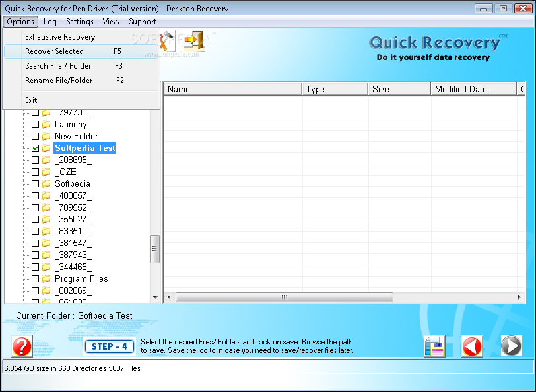Check the Softpedia folder checkbox
This screenshot has height=392, width=536.
click(x=35, y=184)
